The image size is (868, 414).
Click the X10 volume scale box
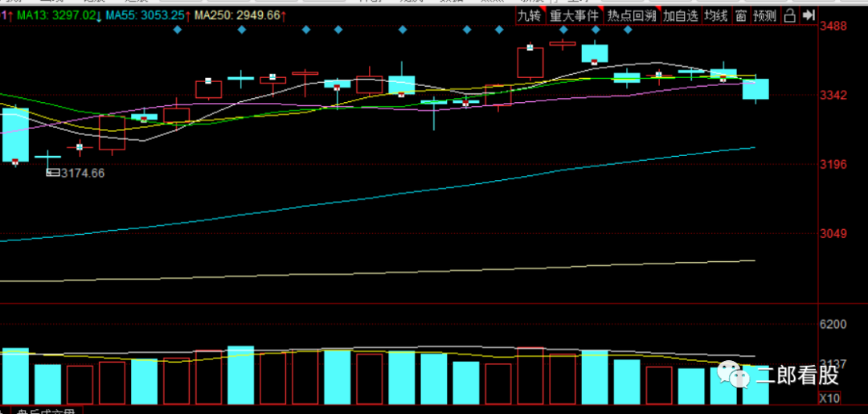tap(829, 398)
